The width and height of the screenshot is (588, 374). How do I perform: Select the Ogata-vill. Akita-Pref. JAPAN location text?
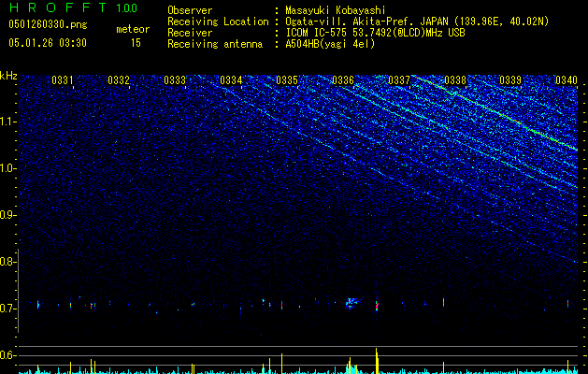(417, 22)
